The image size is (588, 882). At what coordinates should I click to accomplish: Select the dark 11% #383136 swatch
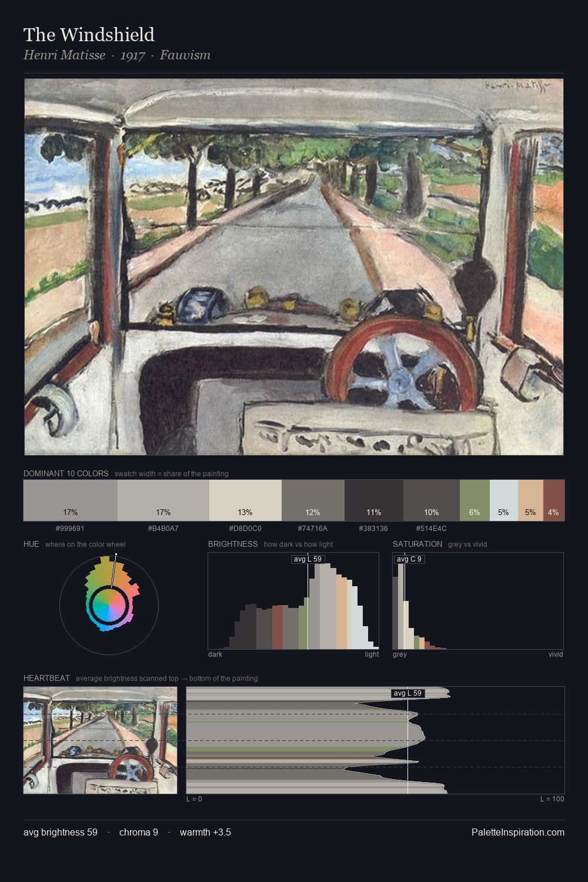click(374, 500)
